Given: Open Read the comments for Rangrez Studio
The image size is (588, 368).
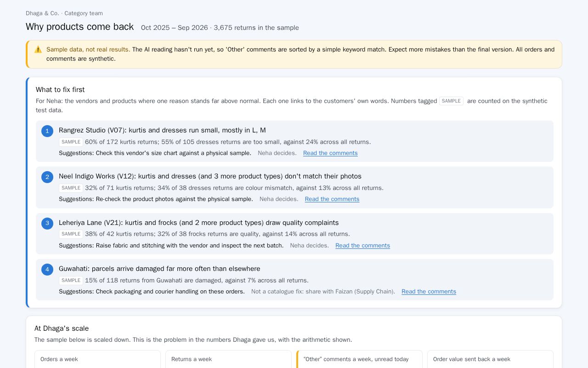Looking at the screenshot, I should click(330, 153).
